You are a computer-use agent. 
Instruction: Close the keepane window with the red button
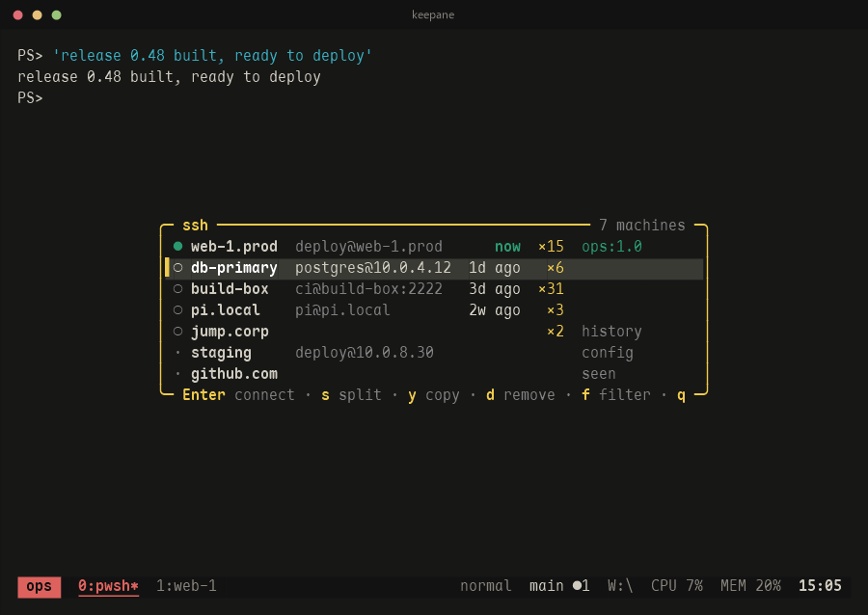[17, 14]
